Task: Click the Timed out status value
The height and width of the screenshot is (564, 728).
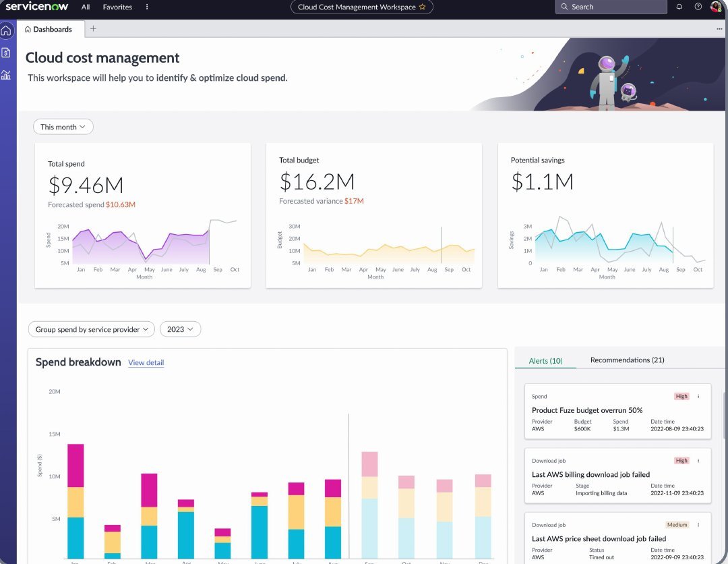Action: click(x=601, y=557)
